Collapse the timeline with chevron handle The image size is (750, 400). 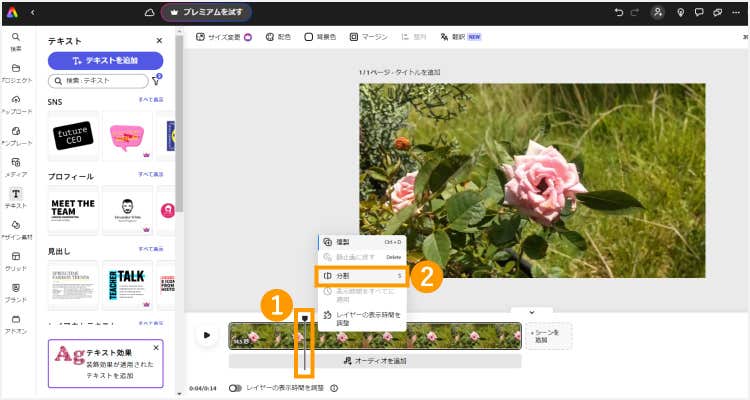click(531, 312)
